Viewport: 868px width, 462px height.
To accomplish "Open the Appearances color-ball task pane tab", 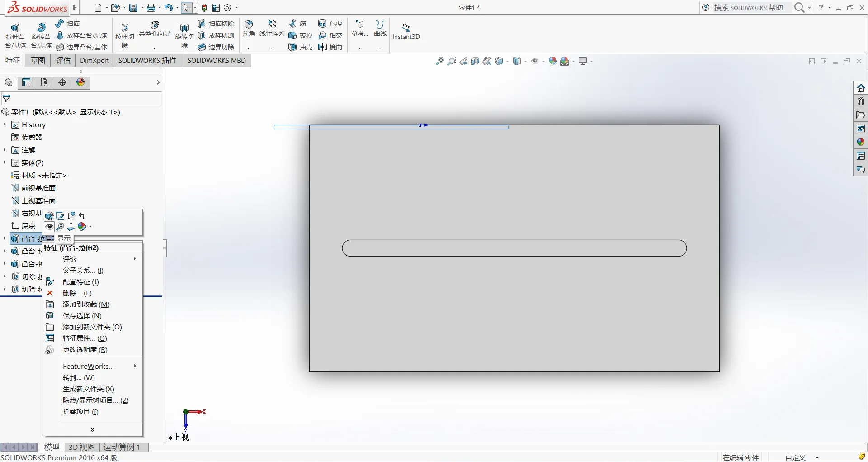I will [861, 142].
